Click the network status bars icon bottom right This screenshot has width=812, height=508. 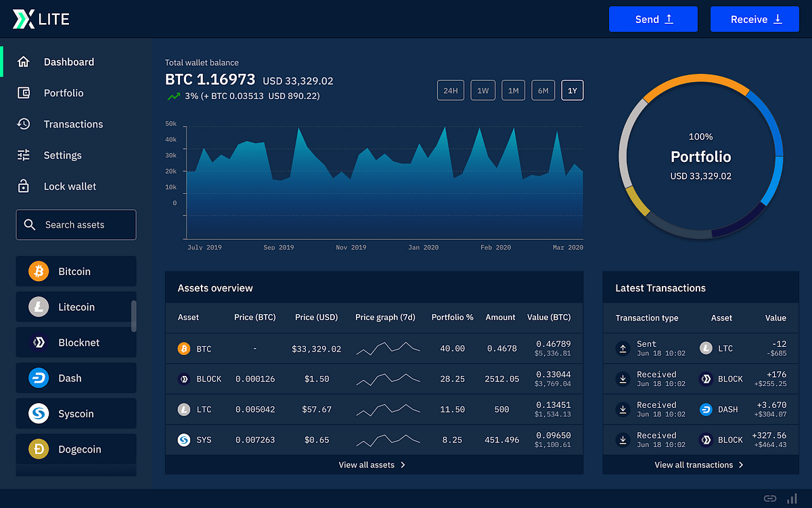[x=792, y=499]
